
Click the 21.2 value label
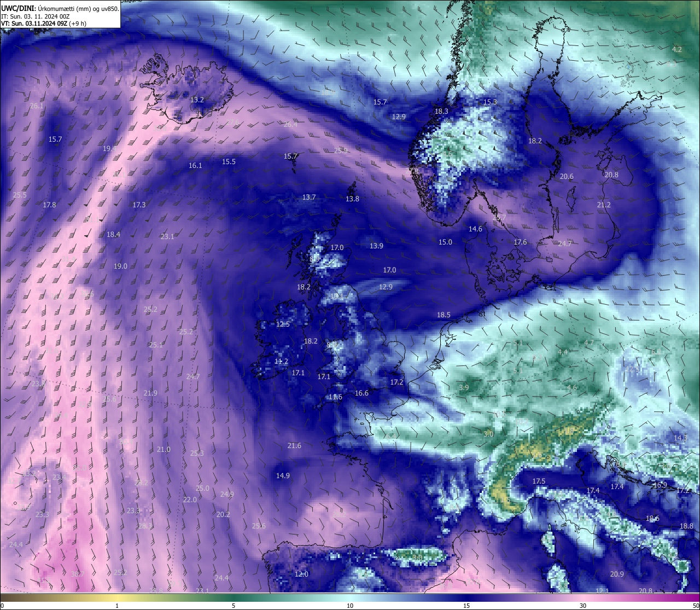[x=604, y=205]
